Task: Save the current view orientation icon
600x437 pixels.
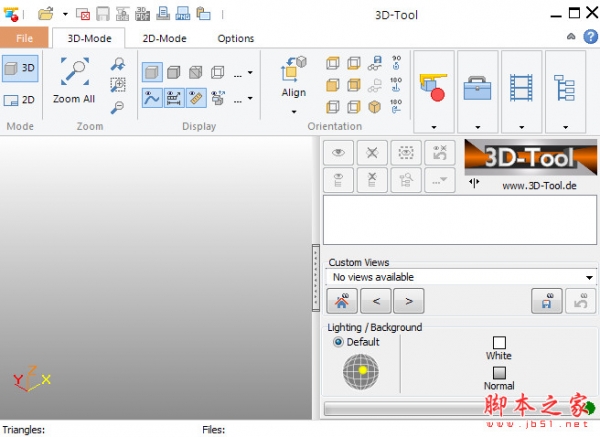Action: (x=375, y=63)
